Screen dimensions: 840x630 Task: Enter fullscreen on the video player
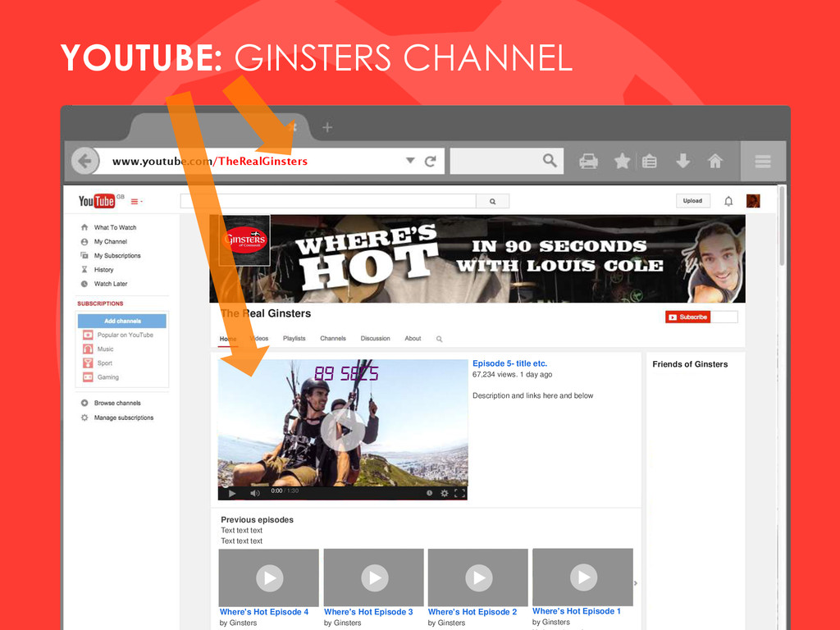pos(459,493)
